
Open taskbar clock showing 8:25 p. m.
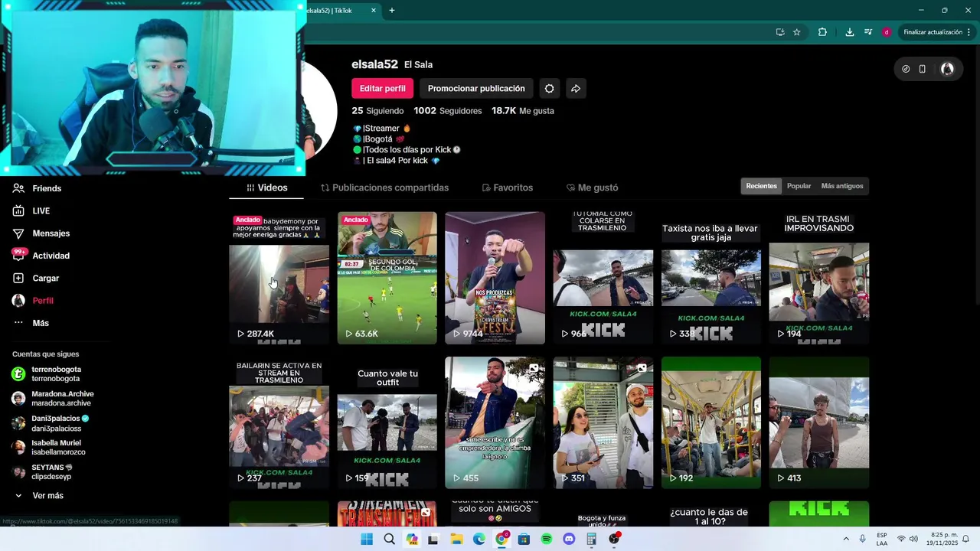(944, 539)
